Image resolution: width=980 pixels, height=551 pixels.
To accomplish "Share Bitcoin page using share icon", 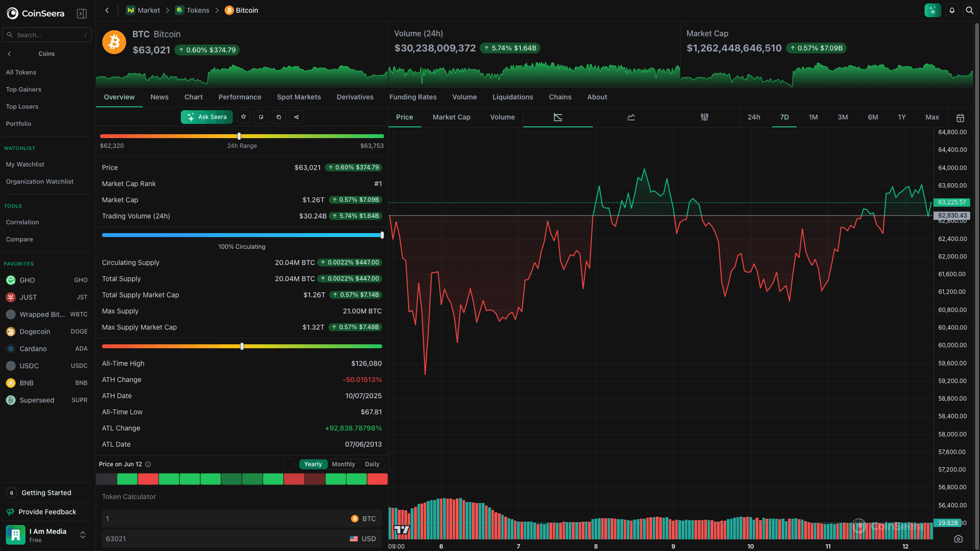I will pos(296,117).
